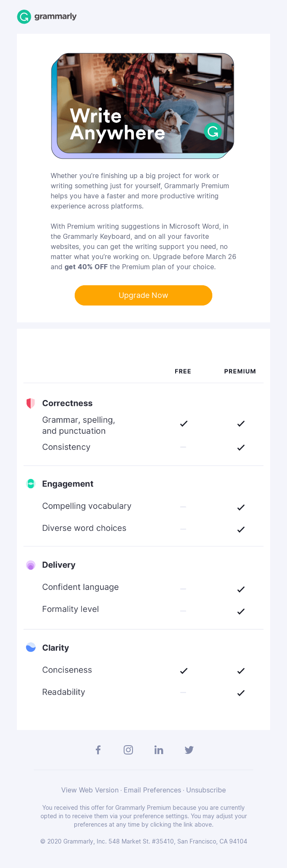Click the Upgrade Now button
287x868 pixels.
143,295
